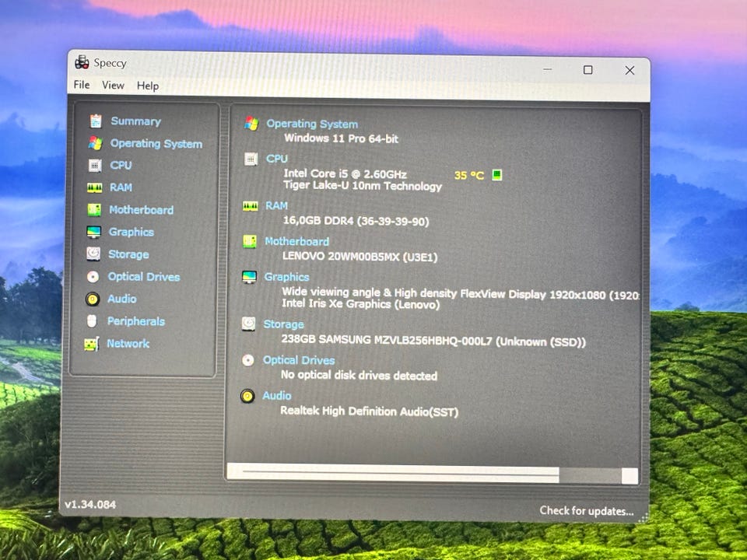The width and height of the screenshot is (747, 560).
Task: Show the RAM section from sidebar
Action: pyautogui.click(x=121, y=187)
